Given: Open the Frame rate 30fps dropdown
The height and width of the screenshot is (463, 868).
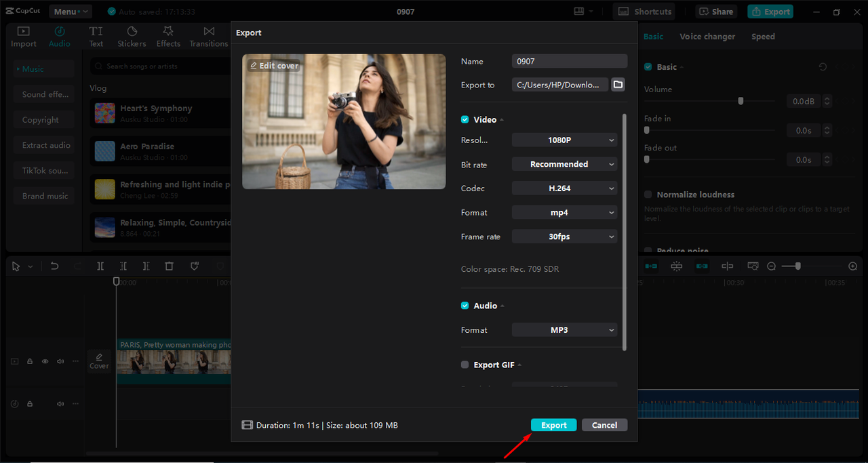Looking at the screenshot, I should click(x=564, y=237).
